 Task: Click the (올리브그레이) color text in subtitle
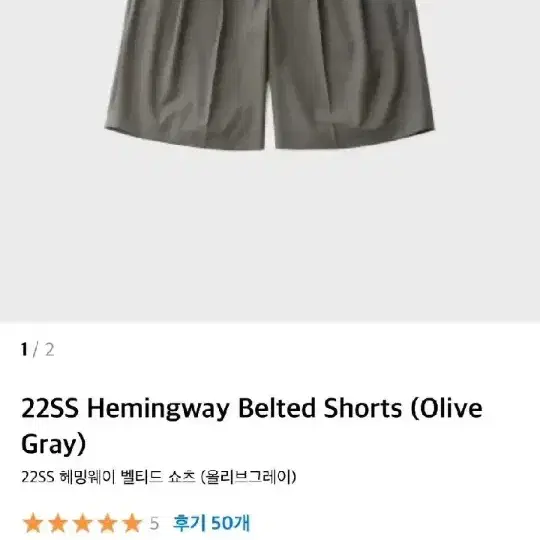(249, 477)
